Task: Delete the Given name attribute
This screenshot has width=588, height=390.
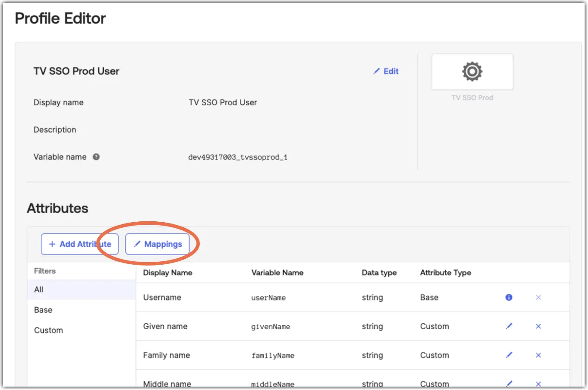Action: (x=538, y=326)
